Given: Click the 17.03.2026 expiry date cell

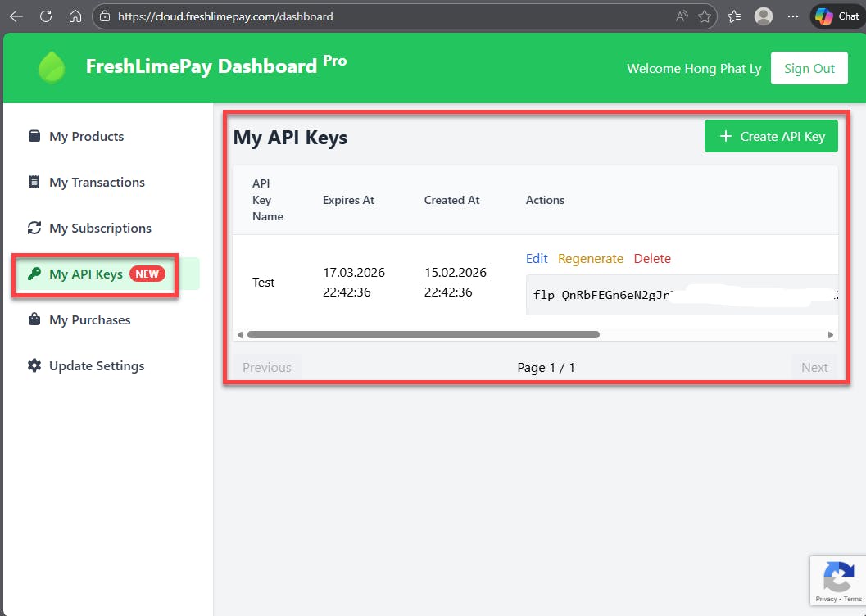Looking at the screenshot, I should click(x=354, y=282).
